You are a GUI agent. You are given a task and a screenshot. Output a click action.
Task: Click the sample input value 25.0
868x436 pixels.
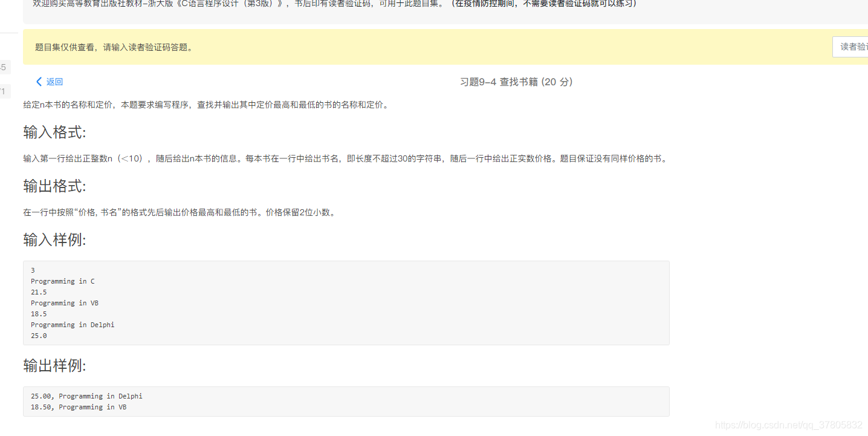pos(39,336)
